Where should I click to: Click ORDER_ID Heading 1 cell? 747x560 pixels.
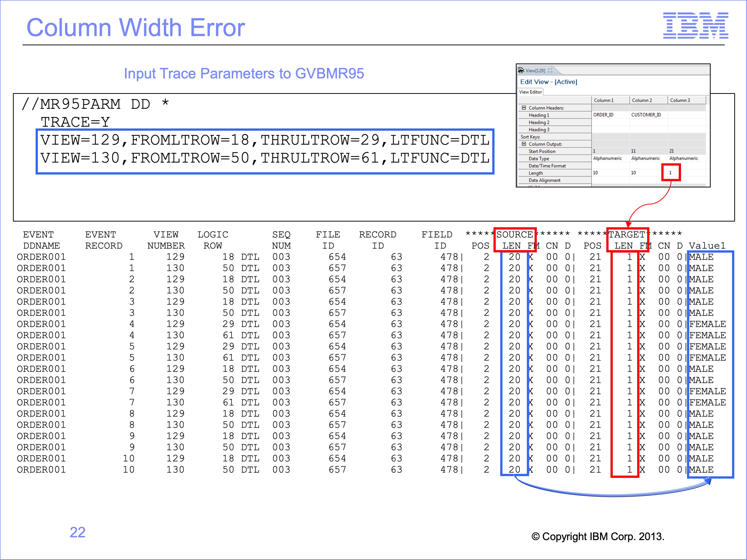pyautogui.click(x=603, y=115)
